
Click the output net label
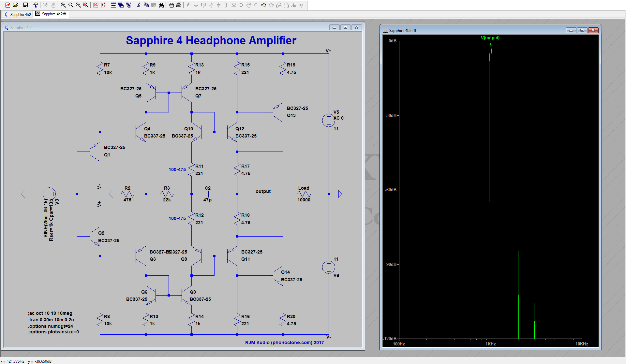click(x=263, y=191)
